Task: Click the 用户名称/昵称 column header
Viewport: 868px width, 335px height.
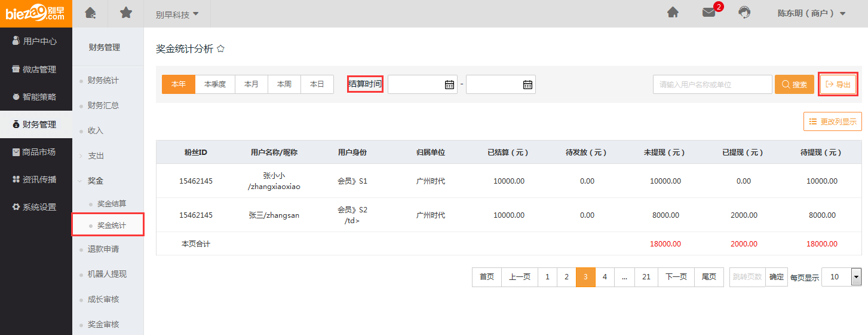Action: point(274,153)
